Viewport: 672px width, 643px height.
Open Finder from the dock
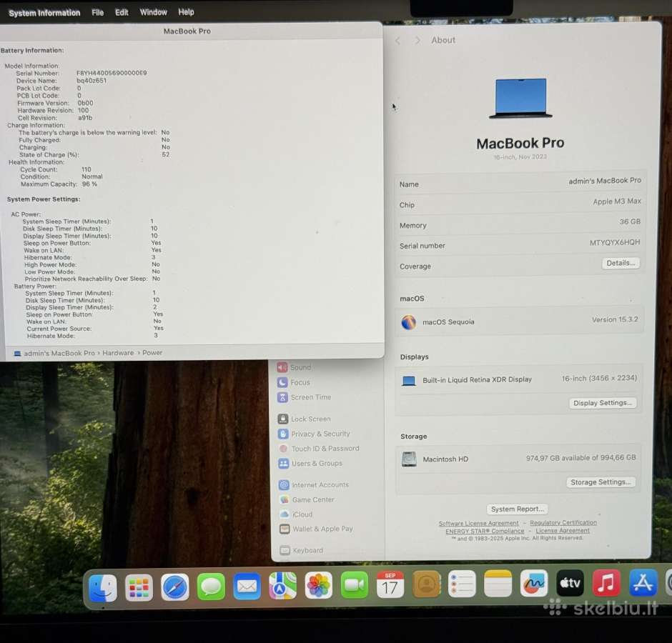tap(103, 588)
